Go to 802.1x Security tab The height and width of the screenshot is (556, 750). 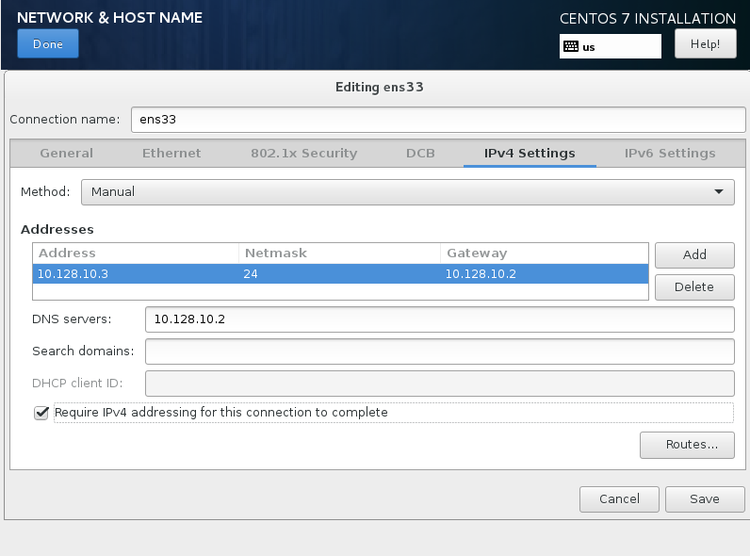303,153
